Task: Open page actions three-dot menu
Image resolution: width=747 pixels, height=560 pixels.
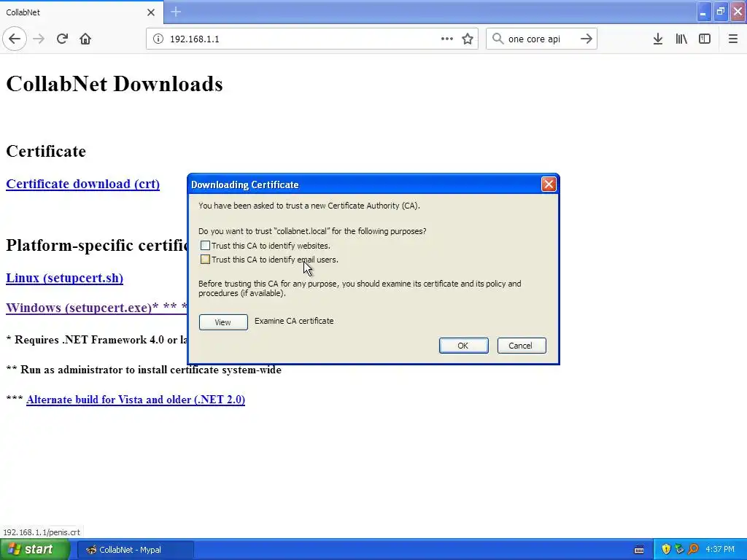Action: click(447, 39)
